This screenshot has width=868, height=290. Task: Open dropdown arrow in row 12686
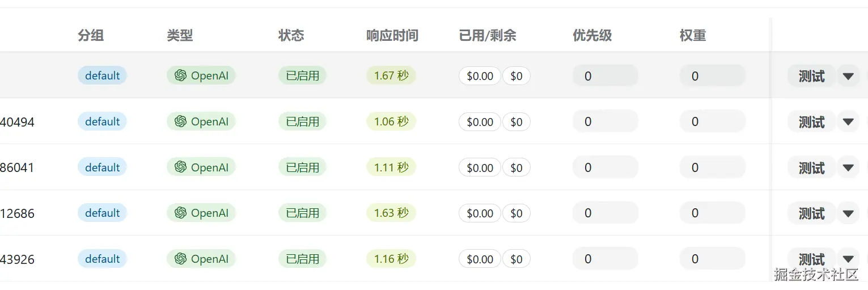[x=848, y=213]
